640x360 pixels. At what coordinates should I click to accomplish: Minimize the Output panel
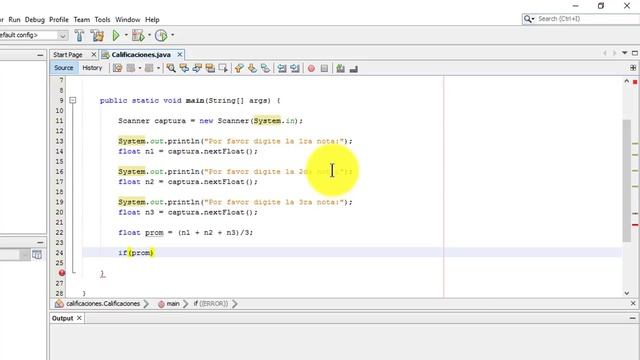[633, 318]
